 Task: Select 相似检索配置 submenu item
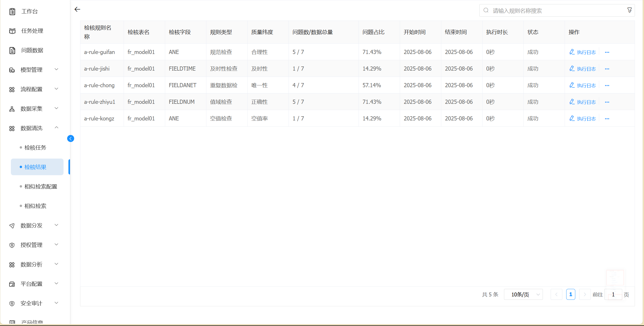41,187
